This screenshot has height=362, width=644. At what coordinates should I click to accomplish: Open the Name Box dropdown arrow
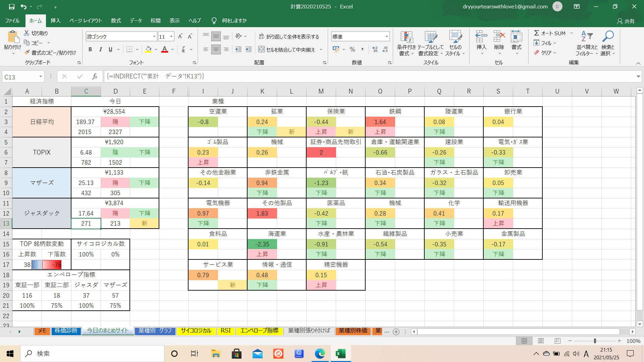[41, 77]
